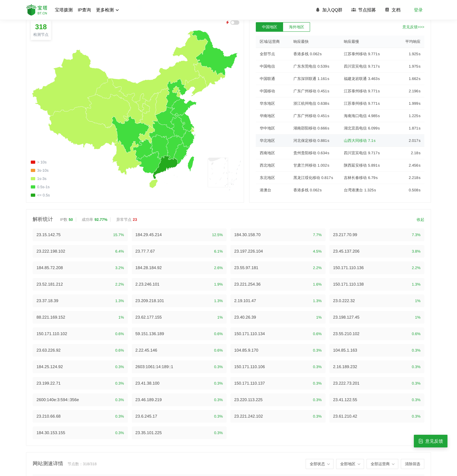
Task: Click the 1s-3s legend swatch
Action: pos(33,179)
